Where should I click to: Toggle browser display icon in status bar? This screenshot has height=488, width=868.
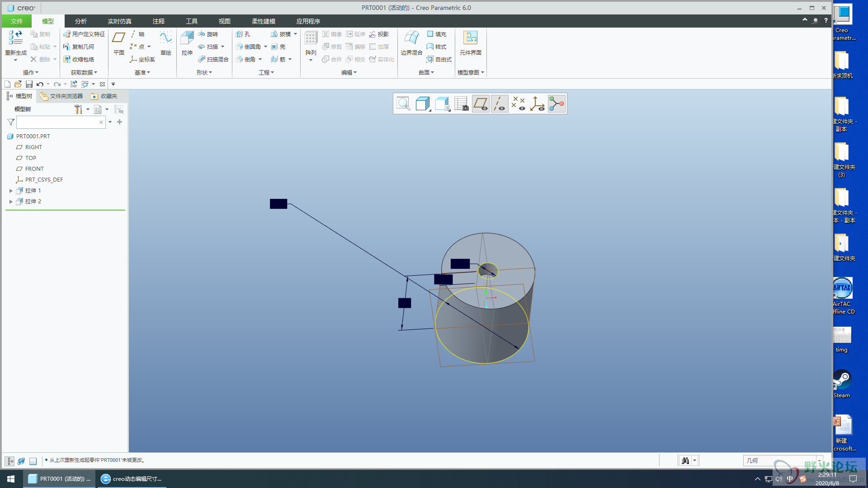(x=21, y=461)
